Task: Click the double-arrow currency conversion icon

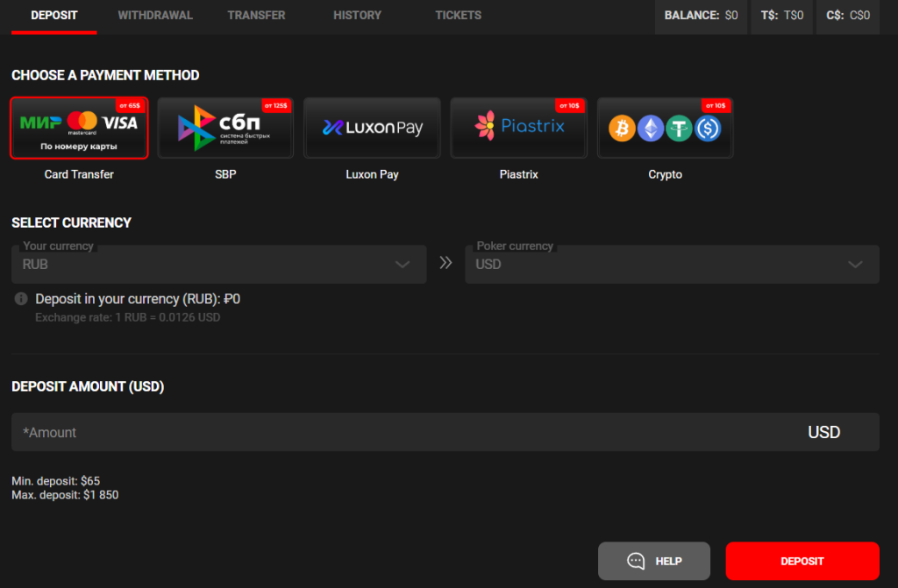Action: [445, 263]
